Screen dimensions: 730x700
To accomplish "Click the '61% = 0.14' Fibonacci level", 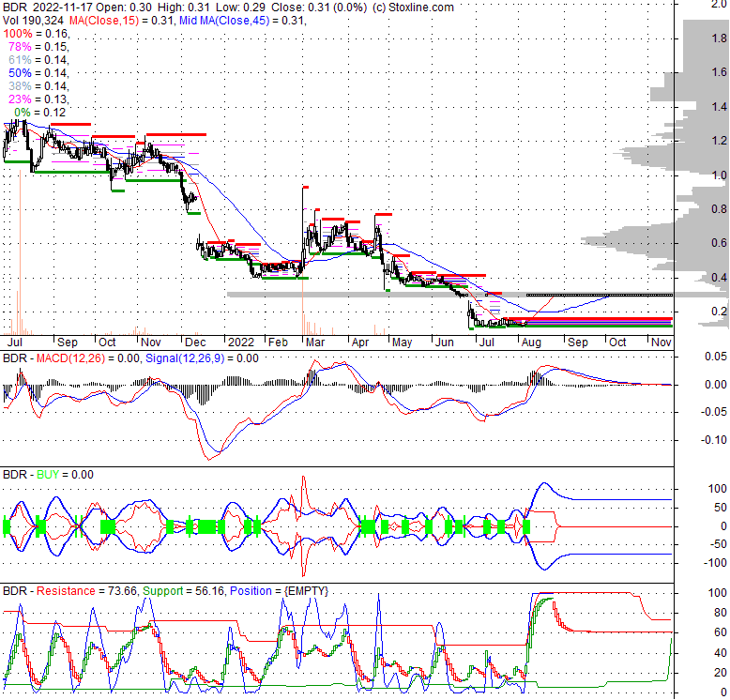I will (38, 59).
